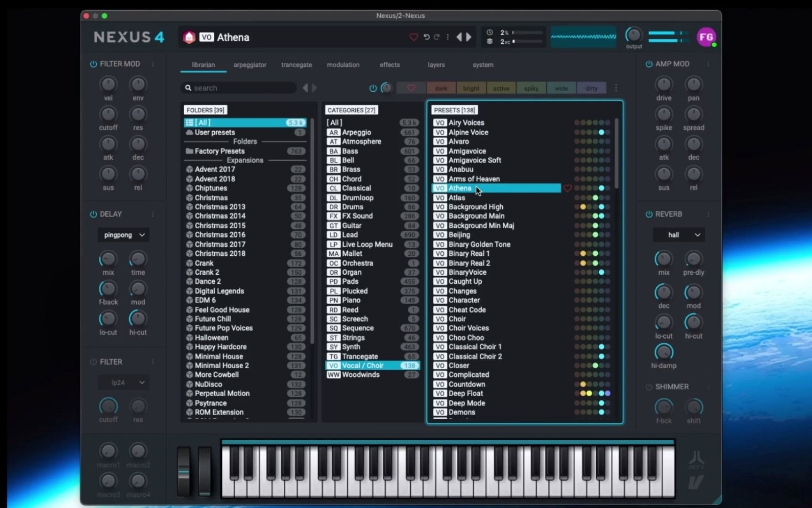Open the filter lp24 type dropdown
This screenshot has height=508, width=812.
point(124,383)
